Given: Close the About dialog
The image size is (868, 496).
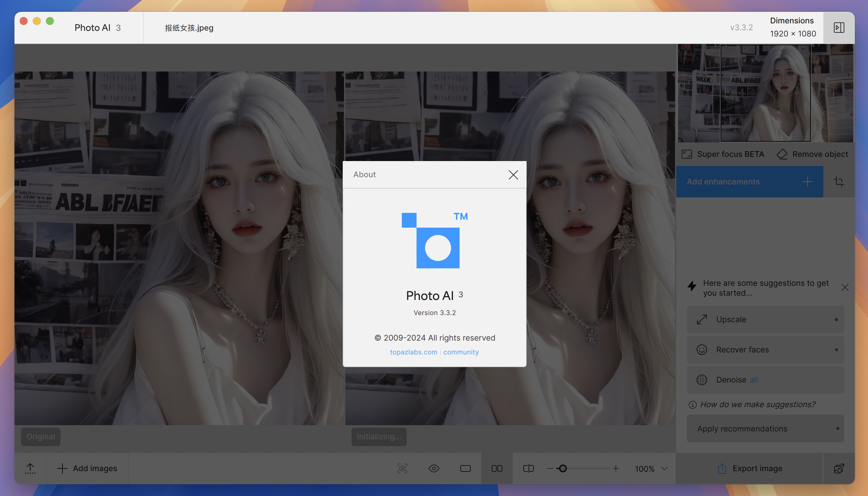Looking at the screenshot, I should (x=513, y=175).
